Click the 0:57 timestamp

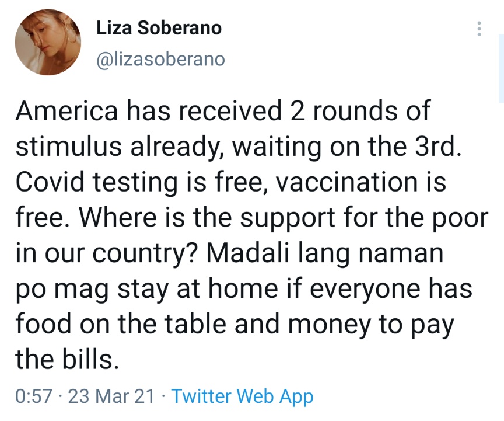[x=34, y=396]
